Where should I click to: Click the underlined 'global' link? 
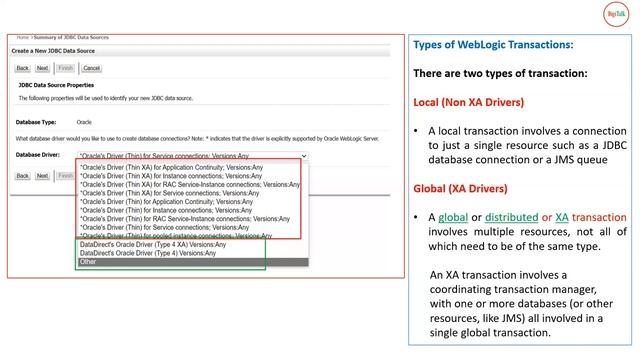453,218
